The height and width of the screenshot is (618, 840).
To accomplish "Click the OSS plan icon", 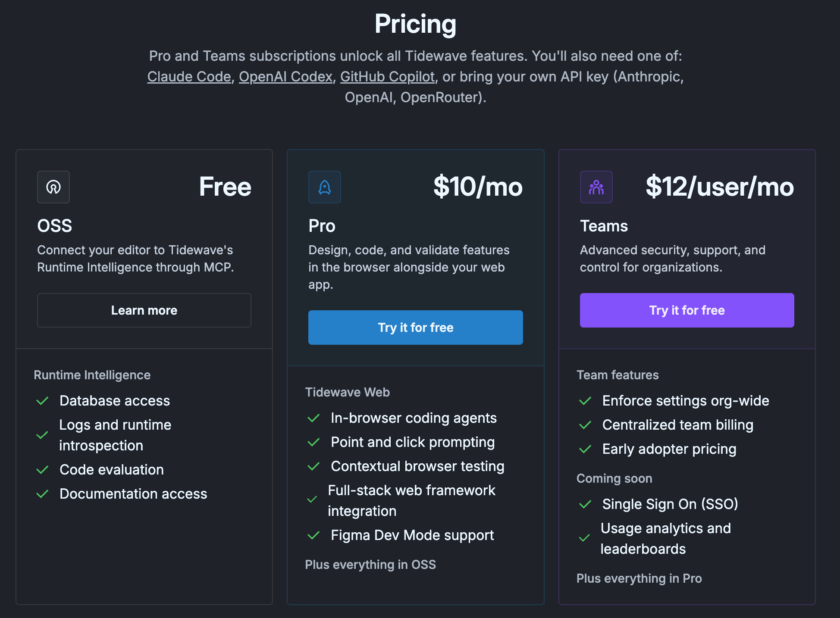I will coord(53,187).
